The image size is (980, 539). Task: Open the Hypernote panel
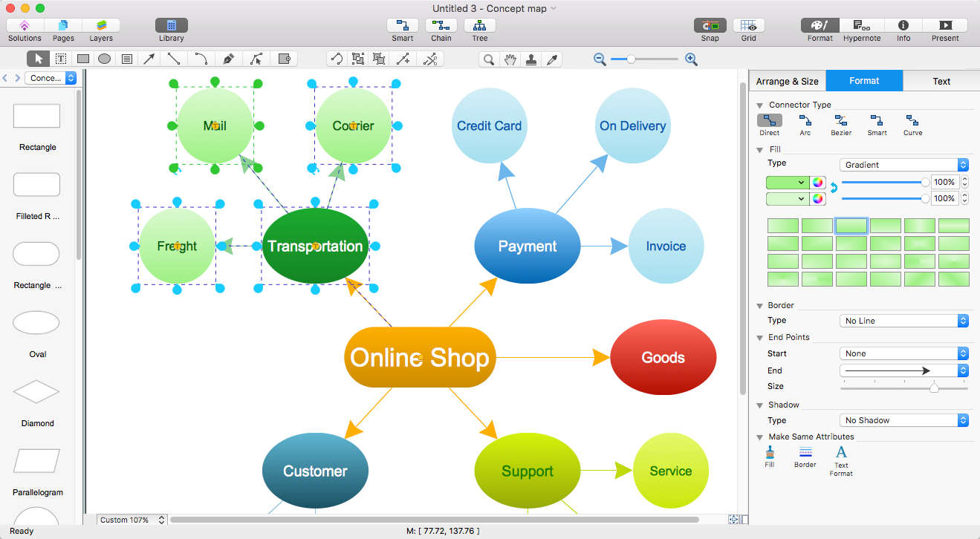(862, 26)
